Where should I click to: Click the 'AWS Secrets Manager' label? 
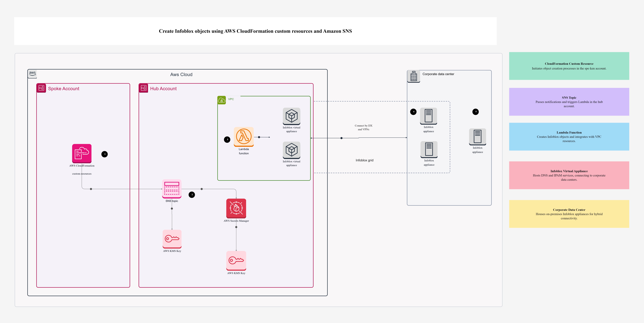point(236,221)
